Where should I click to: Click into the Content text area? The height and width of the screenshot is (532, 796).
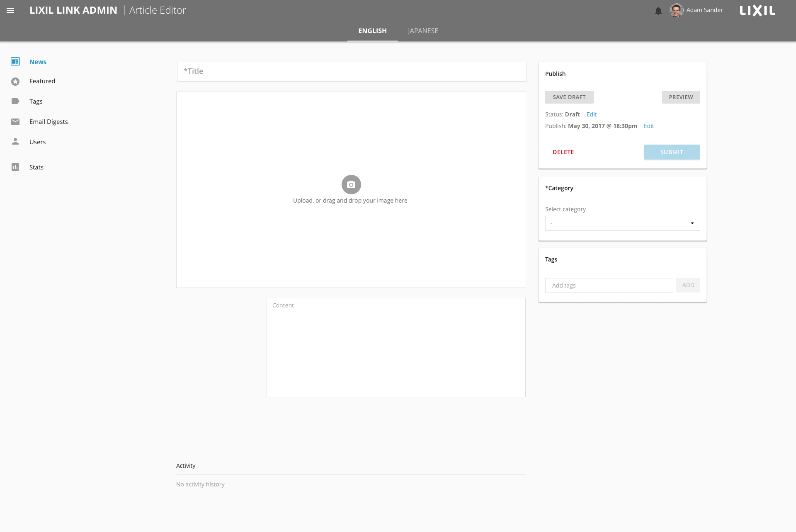pyautogui.click(x=396, y=348)
